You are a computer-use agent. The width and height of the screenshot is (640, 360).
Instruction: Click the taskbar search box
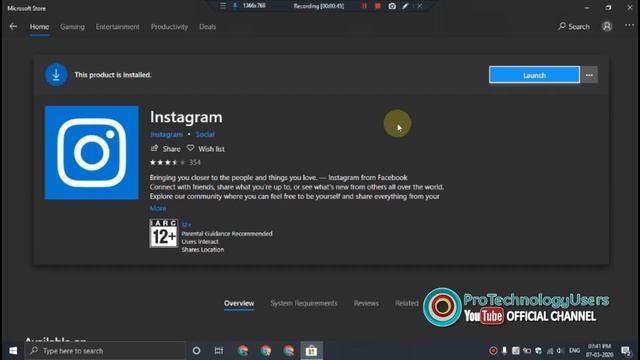point(105,351)
